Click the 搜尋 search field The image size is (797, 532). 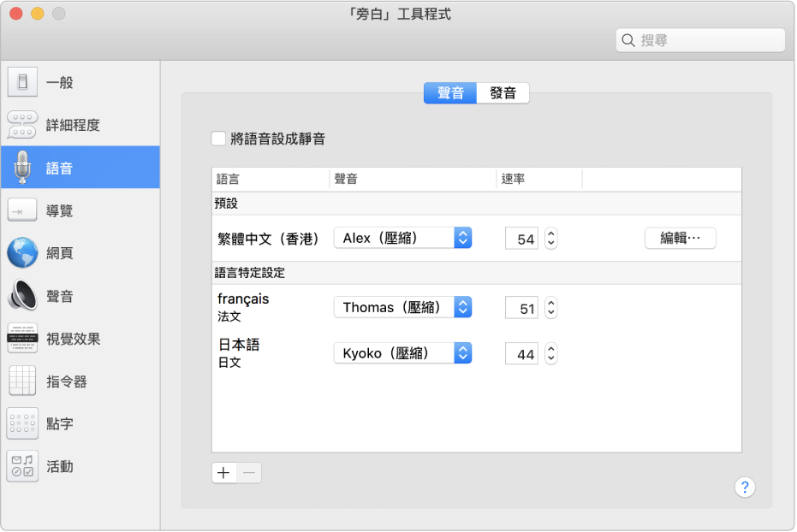pos(700,39)
